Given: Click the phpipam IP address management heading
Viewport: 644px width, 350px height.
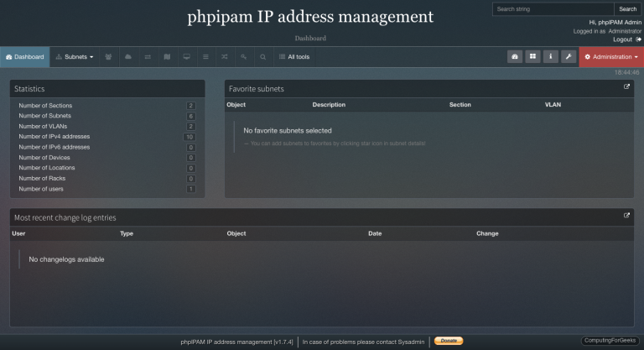Looking at the screenshot, I should coord(310,17).
